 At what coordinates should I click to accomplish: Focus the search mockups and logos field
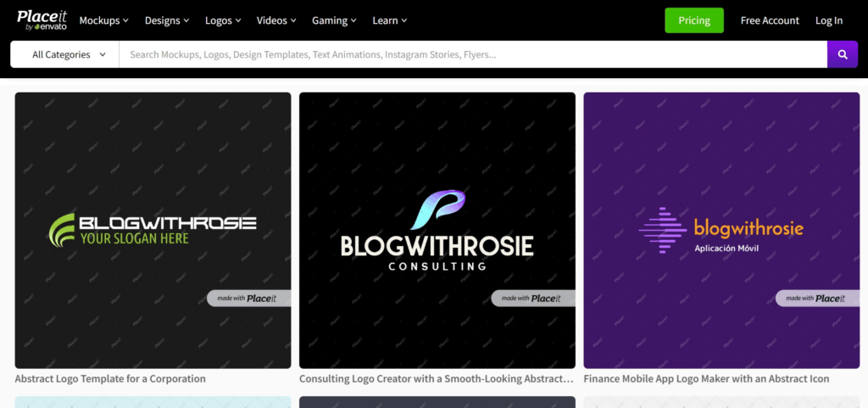click(x=472, y=55)
